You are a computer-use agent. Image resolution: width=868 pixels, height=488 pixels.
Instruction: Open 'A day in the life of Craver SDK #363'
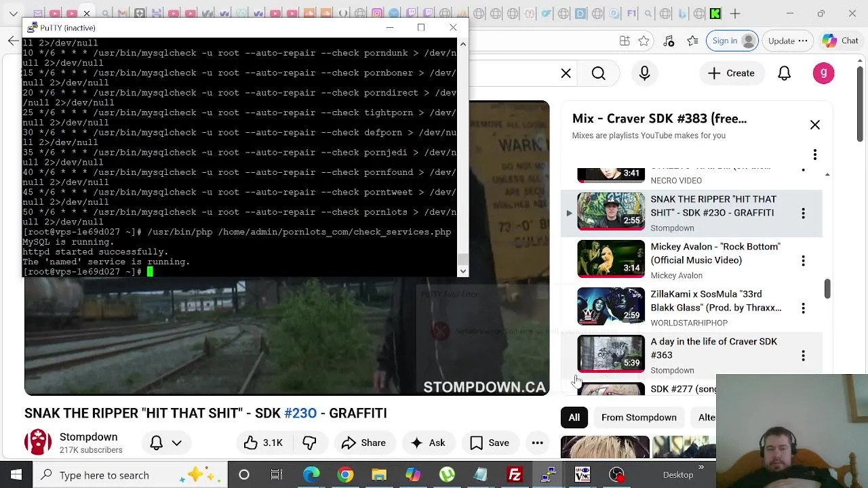[713, 348]
